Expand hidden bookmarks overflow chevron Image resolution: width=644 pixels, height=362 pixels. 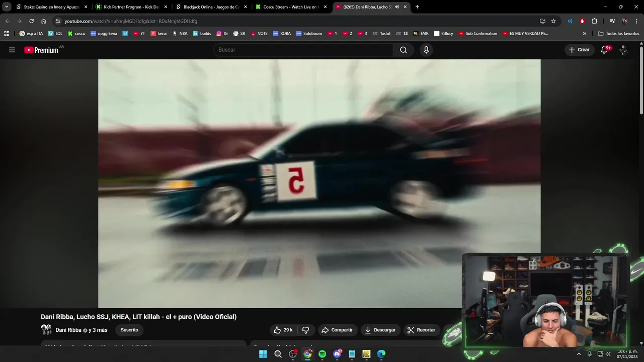[x=585, y=34]
